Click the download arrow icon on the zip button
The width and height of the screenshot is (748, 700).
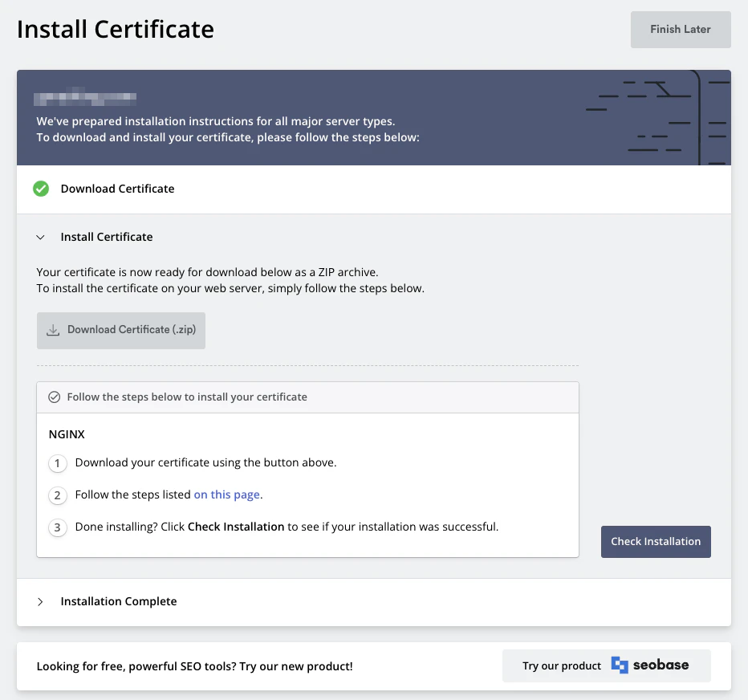(x=52, y=330)
